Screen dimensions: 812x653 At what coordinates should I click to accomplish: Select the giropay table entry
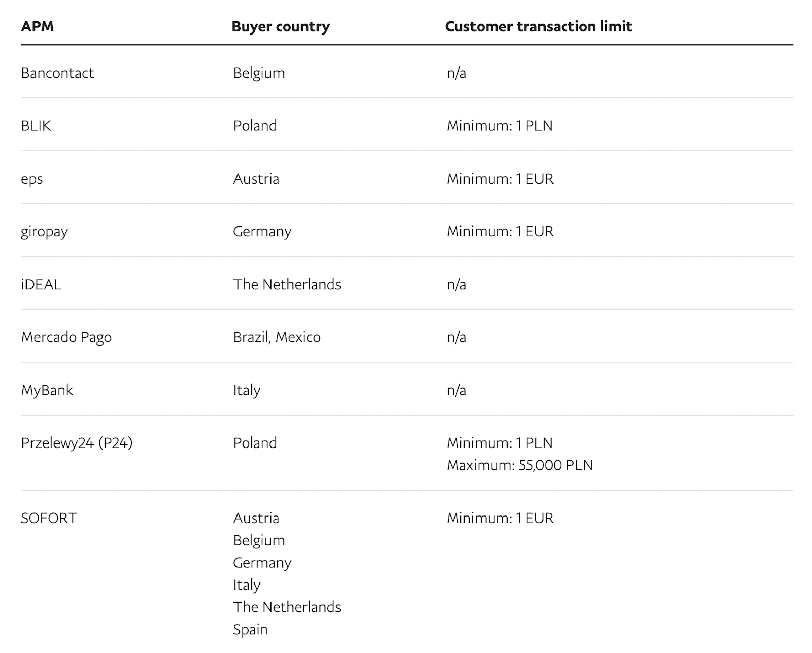tap(44, 232)
